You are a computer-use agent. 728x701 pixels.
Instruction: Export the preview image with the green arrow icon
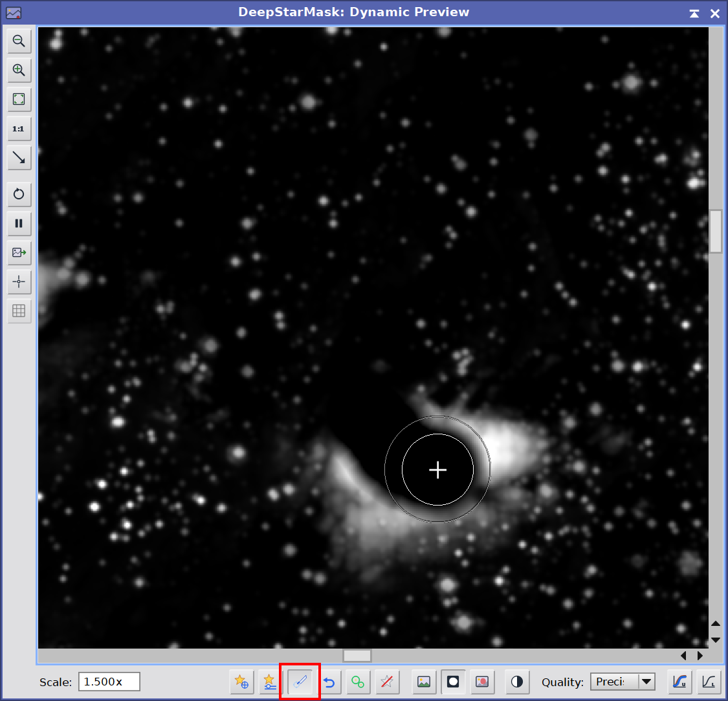[x=19, y=252]
